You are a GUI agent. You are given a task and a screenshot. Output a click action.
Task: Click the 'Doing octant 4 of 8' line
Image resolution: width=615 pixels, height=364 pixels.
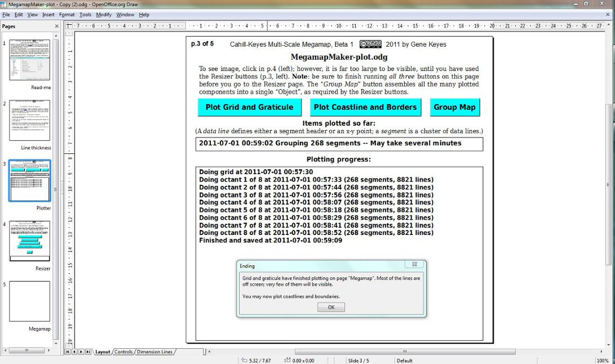pyautogui.click(x=316, y=202)
